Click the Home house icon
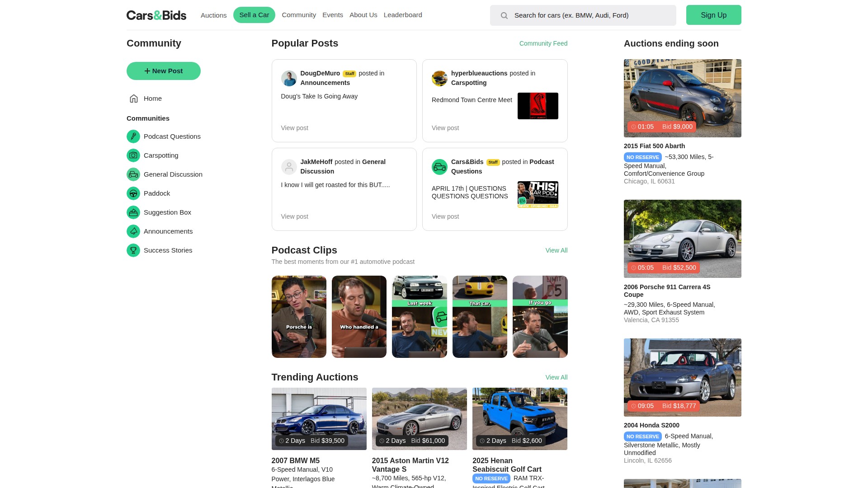 coord(134,99)
